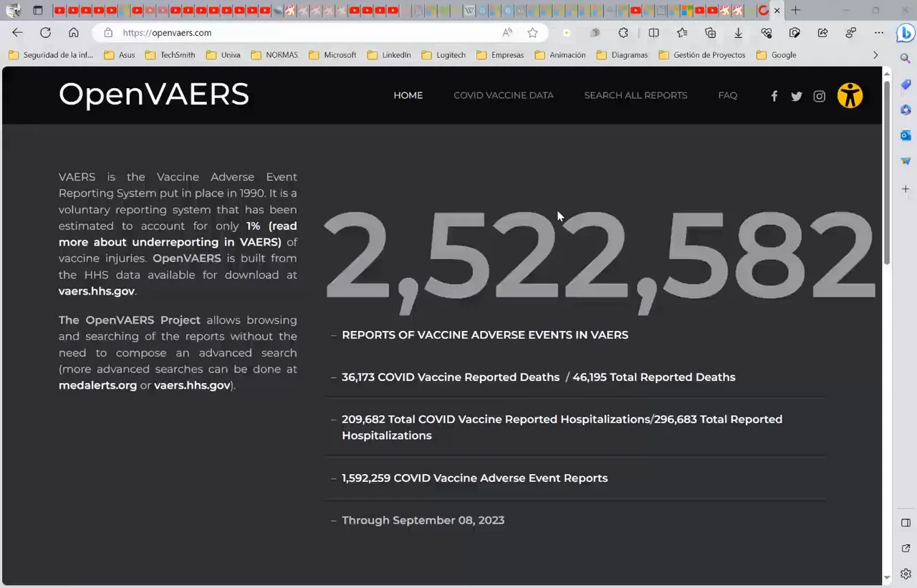917x588 pixels.
Task: Open the Empresas bookmark folder
Action: [x=499, y=55]
